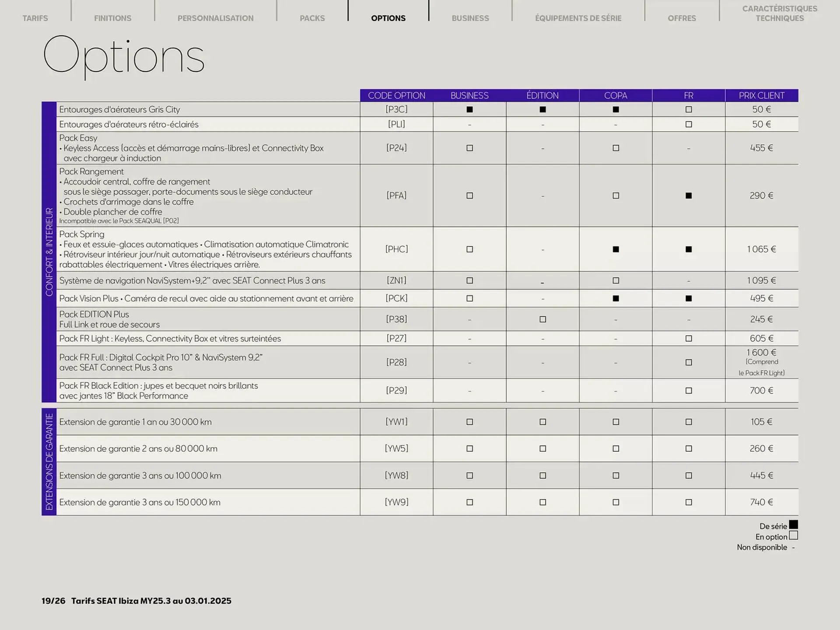Open the TARIFS tab
The height and width of the screenshot is (630, 840).
point(35,18)
